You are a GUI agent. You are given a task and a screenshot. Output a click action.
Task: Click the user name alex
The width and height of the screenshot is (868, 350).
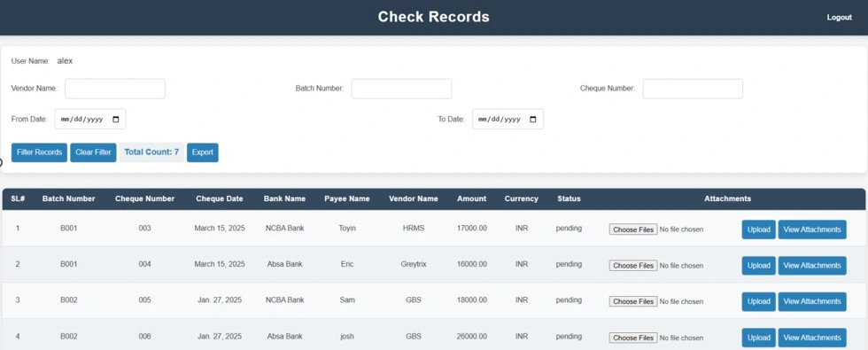point(65,61)
